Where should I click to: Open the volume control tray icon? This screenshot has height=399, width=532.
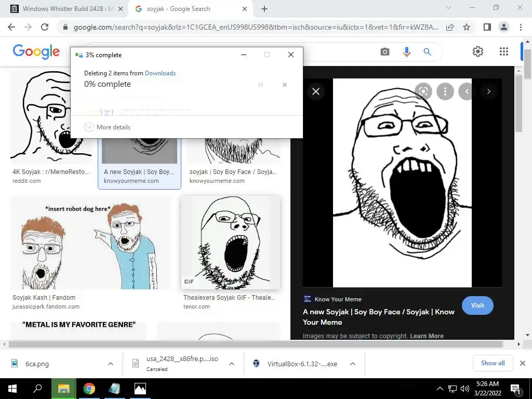(464, 389)
